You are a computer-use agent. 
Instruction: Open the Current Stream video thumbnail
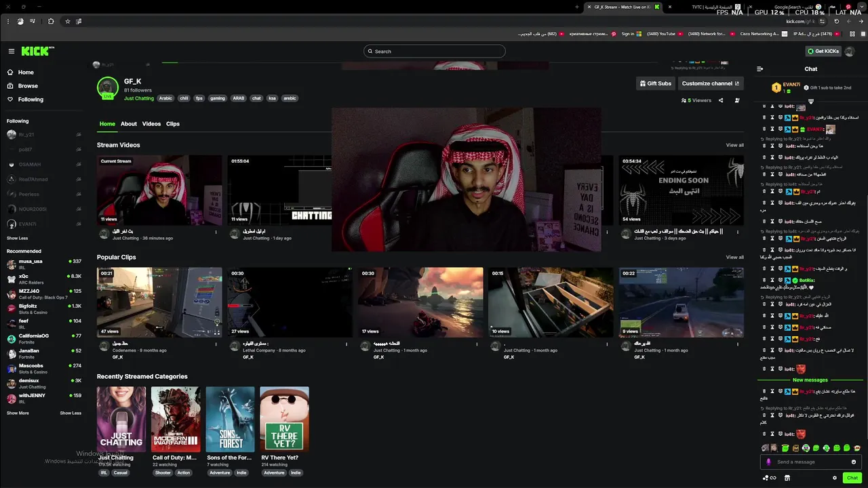click(x=159, y=190)
